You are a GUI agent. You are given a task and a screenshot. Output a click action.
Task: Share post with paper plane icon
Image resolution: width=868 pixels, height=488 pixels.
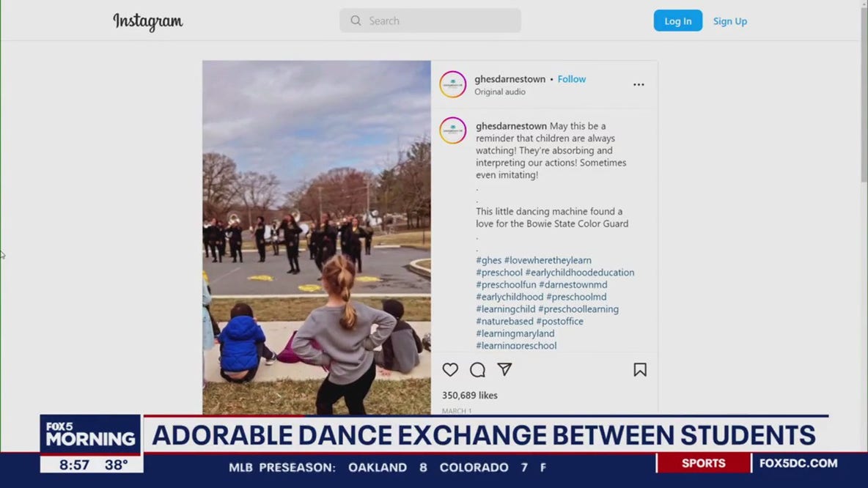coord(504,369)
